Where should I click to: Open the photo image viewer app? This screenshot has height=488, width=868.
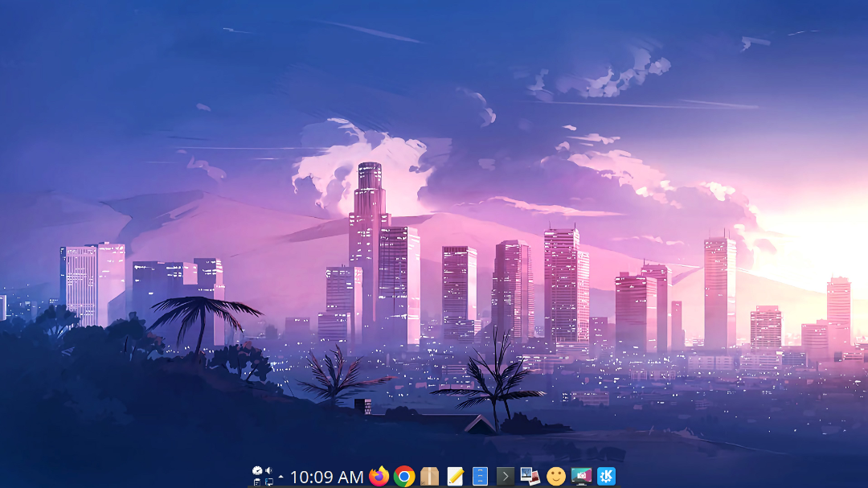click(x=530, y=477)
